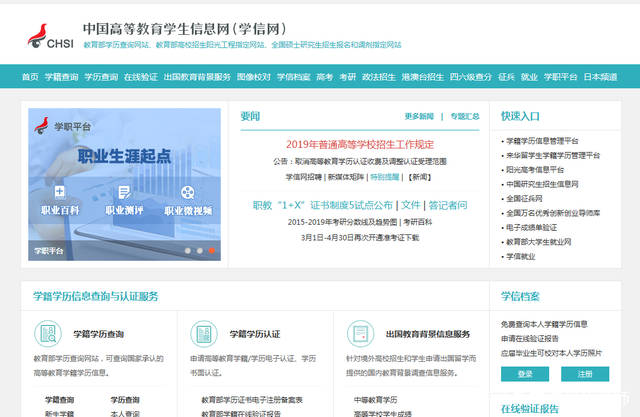This screenshot has width=640, height=417.
Task: Open 中国研究生招生信息网 quick link
Action: pyautogui.click(x=542, y=184)
